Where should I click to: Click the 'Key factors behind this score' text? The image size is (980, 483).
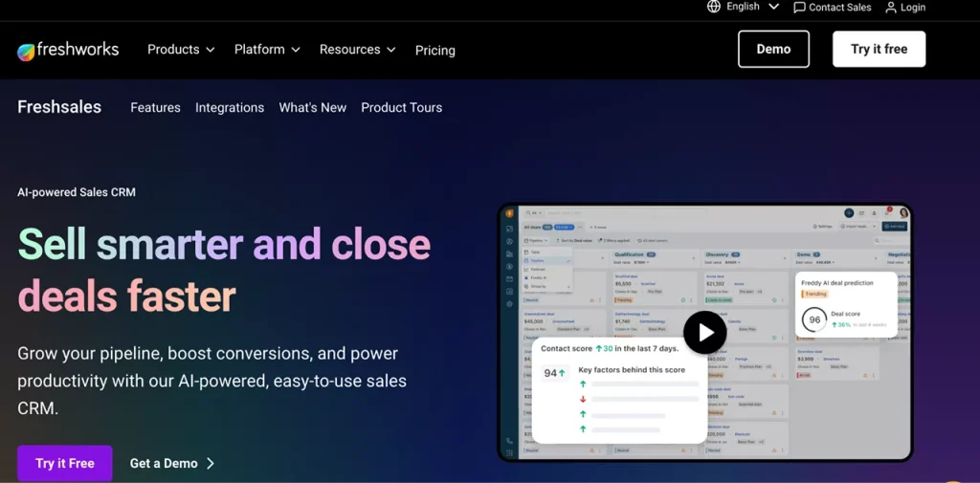tap(632, 369)
